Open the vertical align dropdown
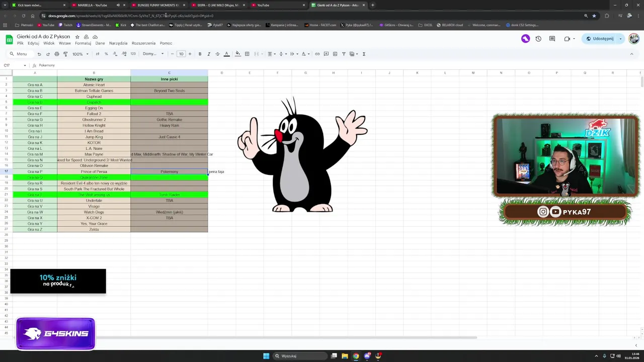The height and width of the screenshot is (362, 644). tap(282, 54)
